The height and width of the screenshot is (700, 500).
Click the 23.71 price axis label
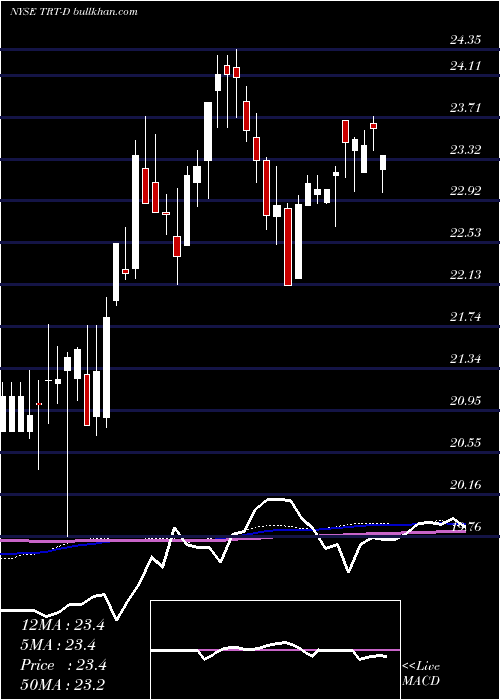point(465,108)
